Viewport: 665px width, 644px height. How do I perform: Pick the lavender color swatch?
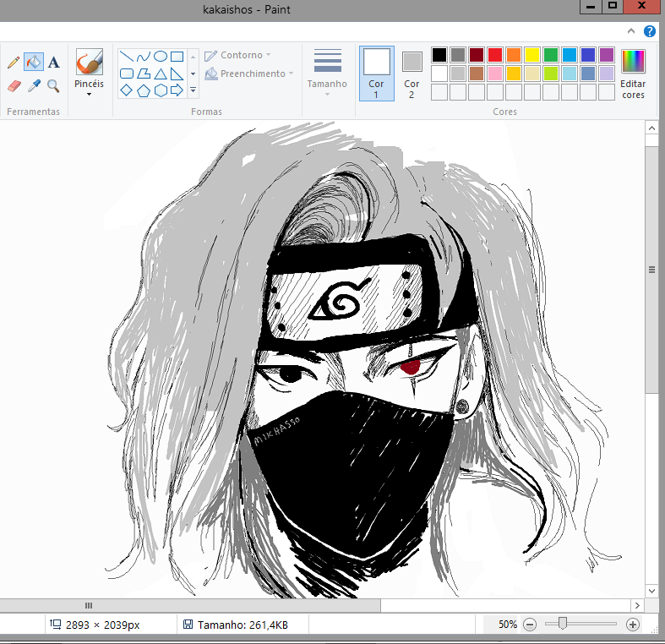(x=607, y=74)
